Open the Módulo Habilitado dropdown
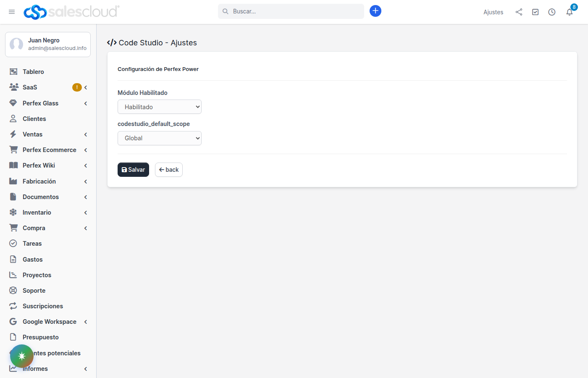Viewport: 588px width, 378px height. coord(160,107)
